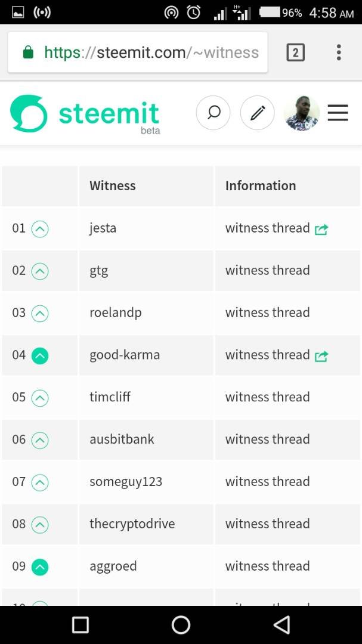Screen dimensions: 362x644
Task: Open the Steemit search icon
Action: point(214,113)
